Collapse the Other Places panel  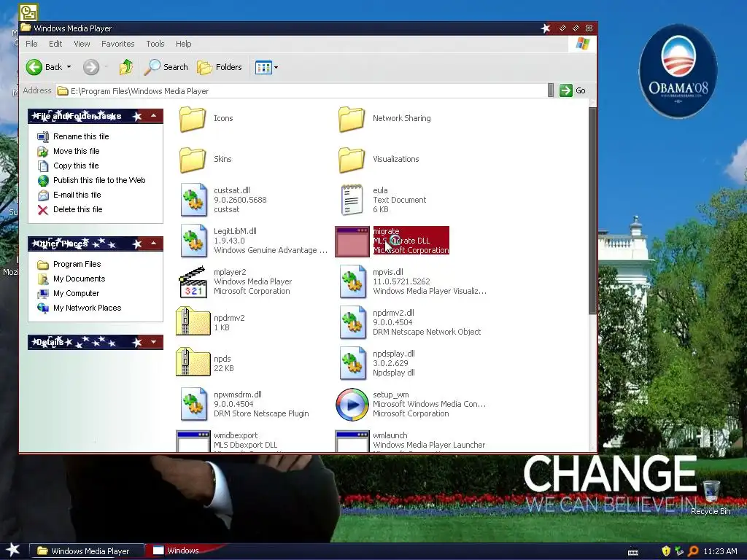[x=153, y=244]
